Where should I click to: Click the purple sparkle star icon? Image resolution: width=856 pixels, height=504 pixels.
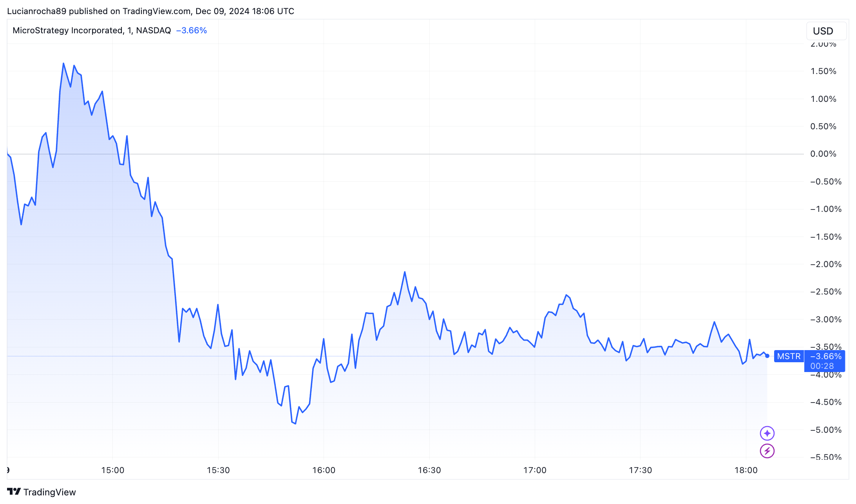(x=767, y=433)
